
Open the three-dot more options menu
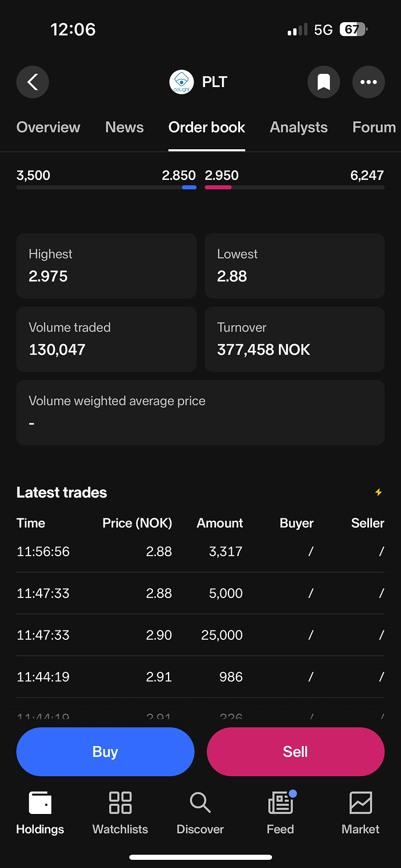tap(368, 82)
